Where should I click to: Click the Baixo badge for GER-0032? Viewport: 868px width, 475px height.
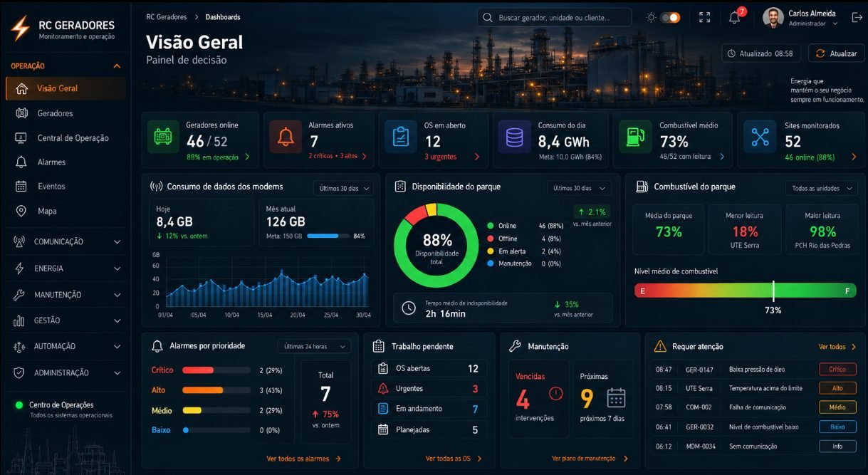[x=837, y=427]
